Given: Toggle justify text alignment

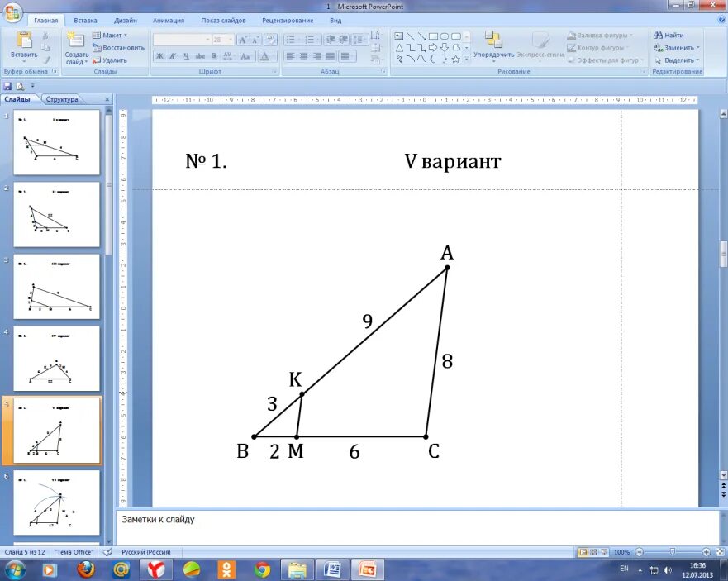Looking at the screenshot, I should (x=331, y=56).
